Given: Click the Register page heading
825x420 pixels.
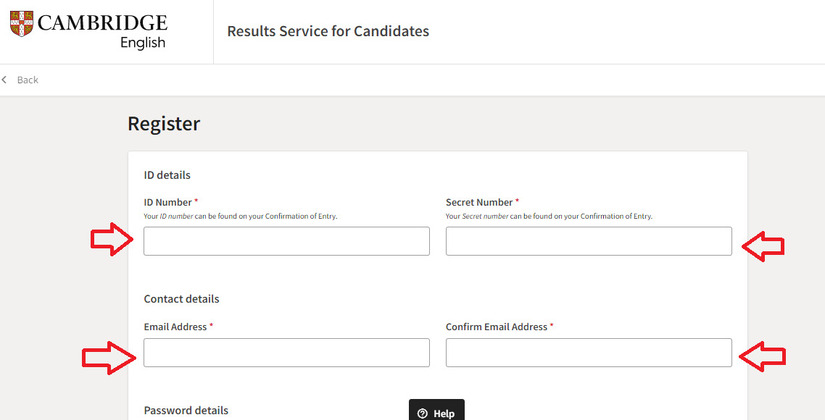Looking at the screenshot, I should [x=164, y=124].
